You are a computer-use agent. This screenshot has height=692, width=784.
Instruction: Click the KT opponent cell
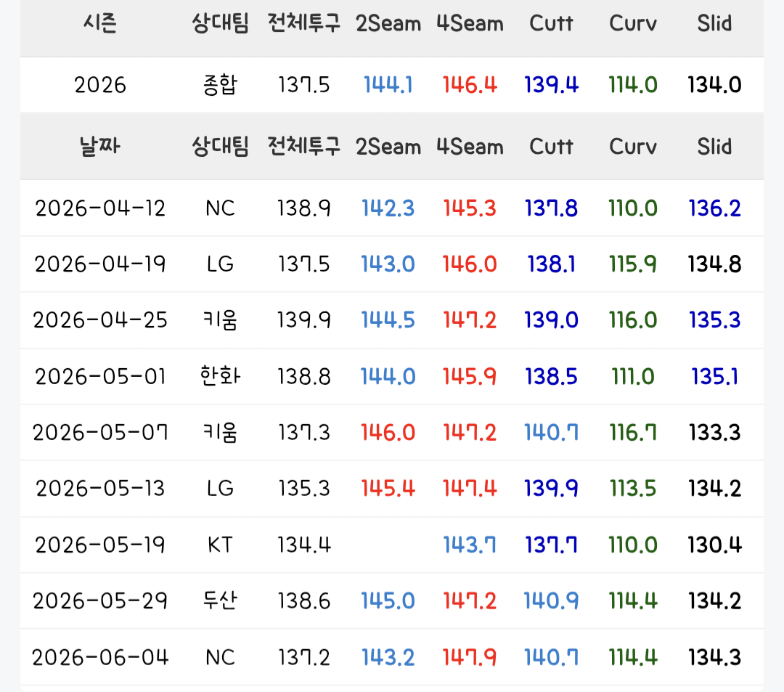(x=220, y=545)
